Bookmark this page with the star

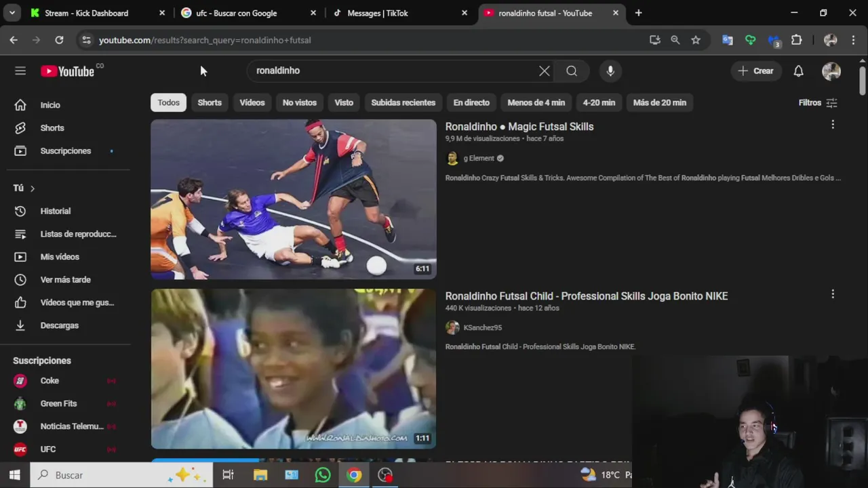696,40
